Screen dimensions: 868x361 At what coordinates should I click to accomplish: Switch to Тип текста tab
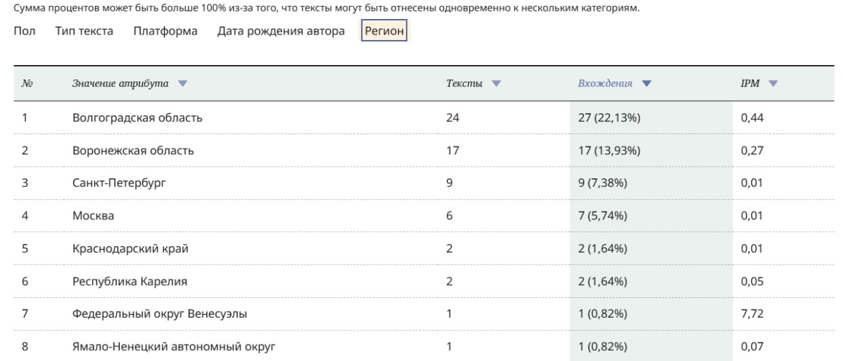coord(84,31)
